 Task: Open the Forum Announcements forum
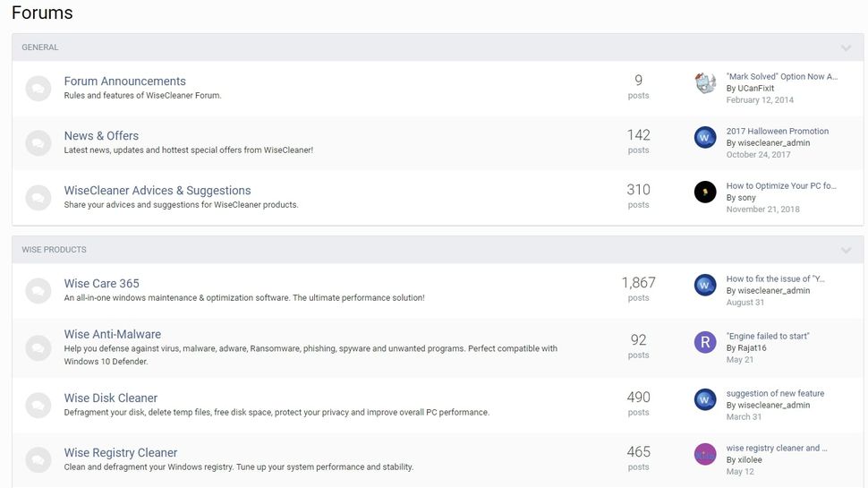click(124, 81)
